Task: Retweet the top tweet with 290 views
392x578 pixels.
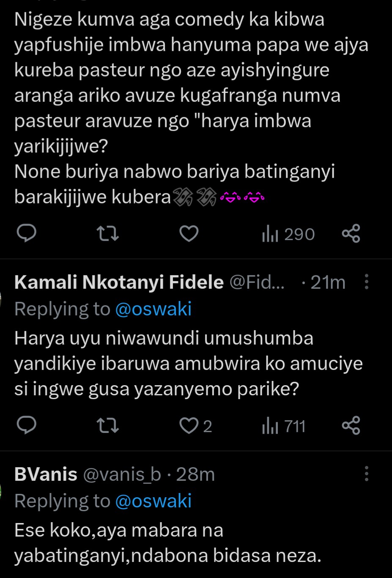Action: 108,233
